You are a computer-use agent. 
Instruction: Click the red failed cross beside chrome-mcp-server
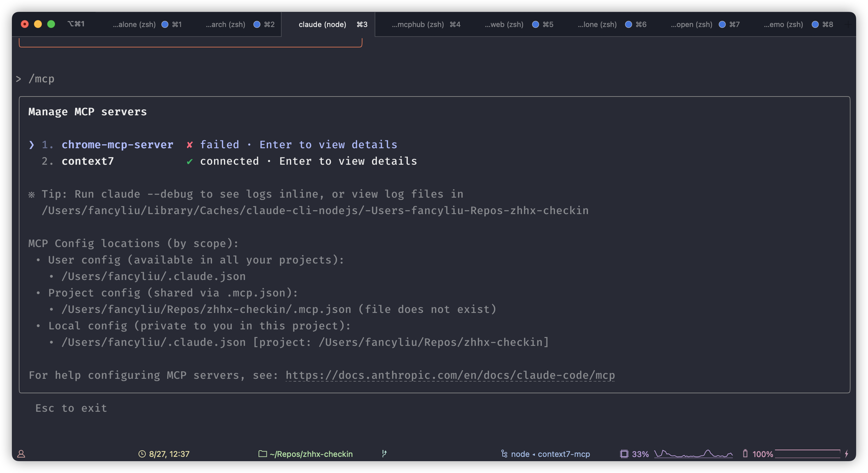coord(190,144)
